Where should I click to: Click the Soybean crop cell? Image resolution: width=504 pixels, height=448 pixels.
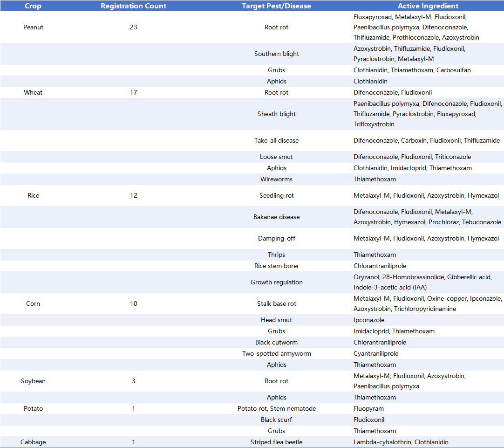click(33, 381)
